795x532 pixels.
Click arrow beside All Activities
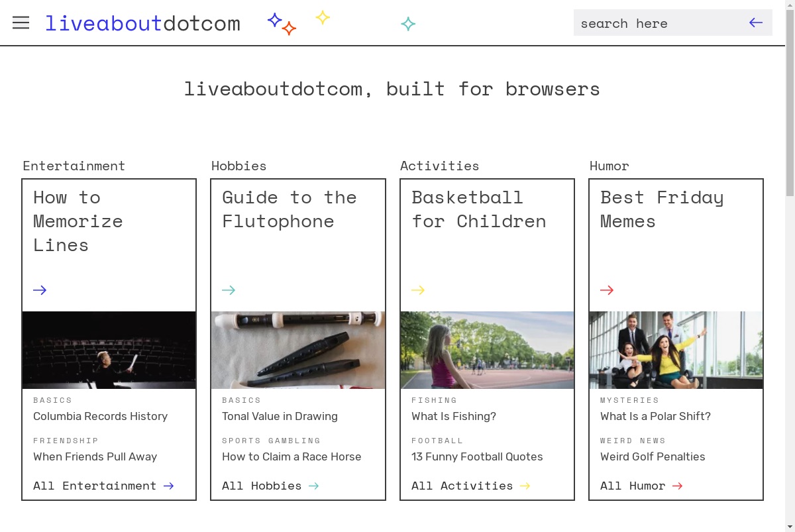coord(525,486)
